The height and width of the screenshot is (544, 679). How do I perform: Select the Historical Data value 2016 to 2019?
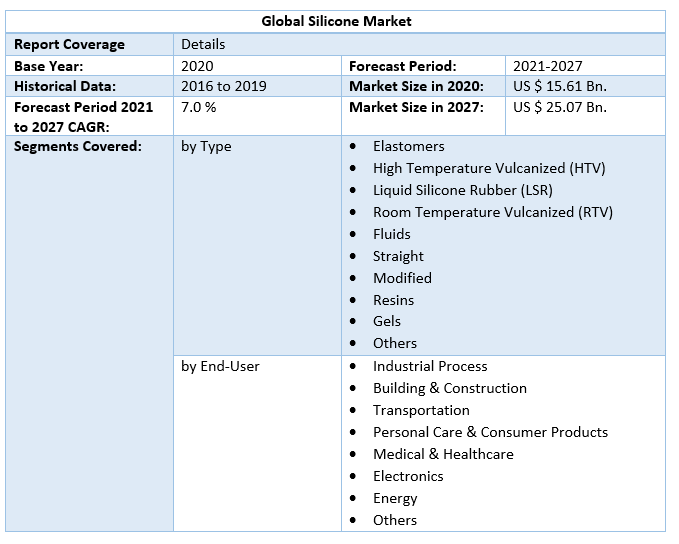pos(224,86)
